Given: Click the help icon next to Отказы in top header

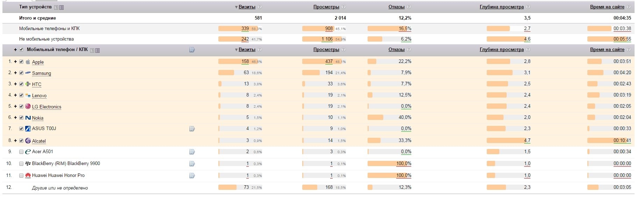Looking at the screenshot, I should [x=409, y=7].
